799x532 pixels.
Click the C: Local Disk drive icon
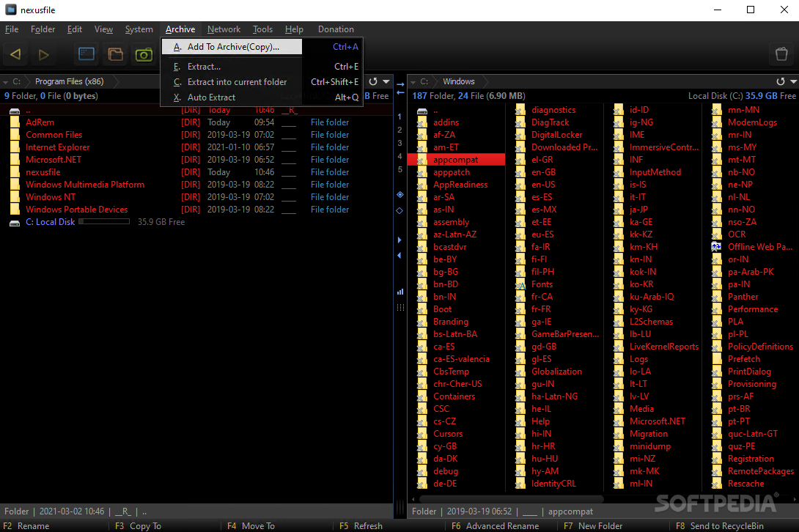point(15,223)
